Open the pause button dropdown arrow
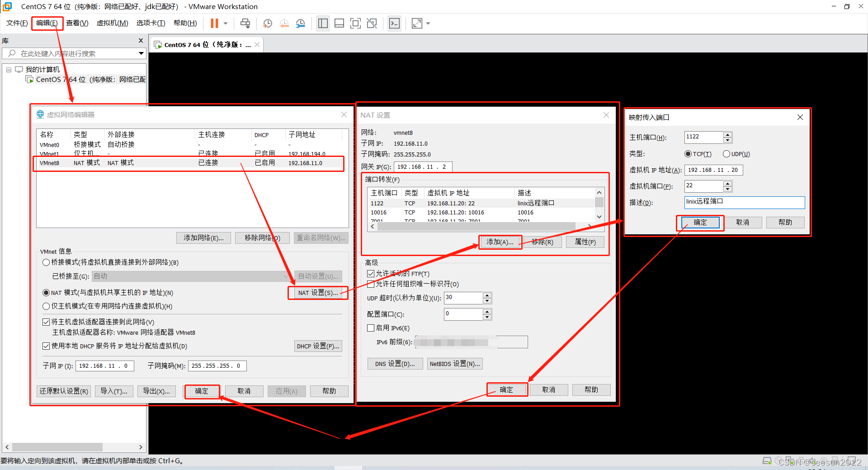The width and height of the screenshot is (868, 470). tap(226, 24)
